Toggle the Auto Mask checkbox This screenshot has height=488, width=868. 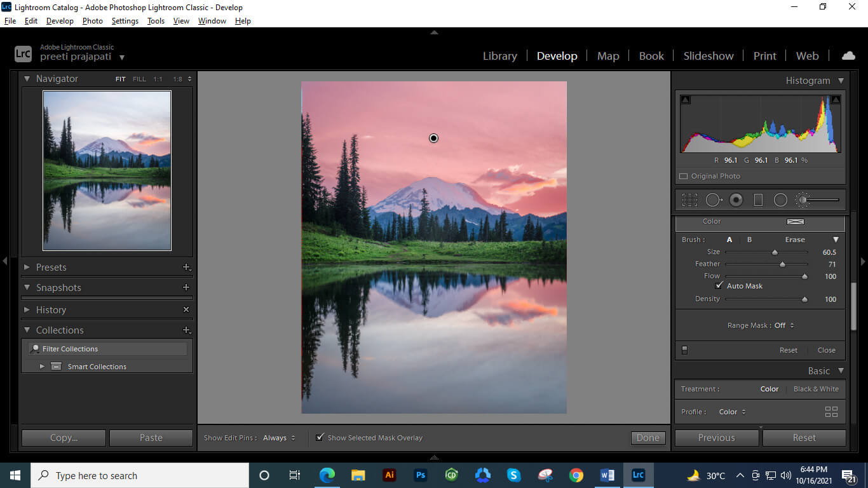[x=719, y=285]
